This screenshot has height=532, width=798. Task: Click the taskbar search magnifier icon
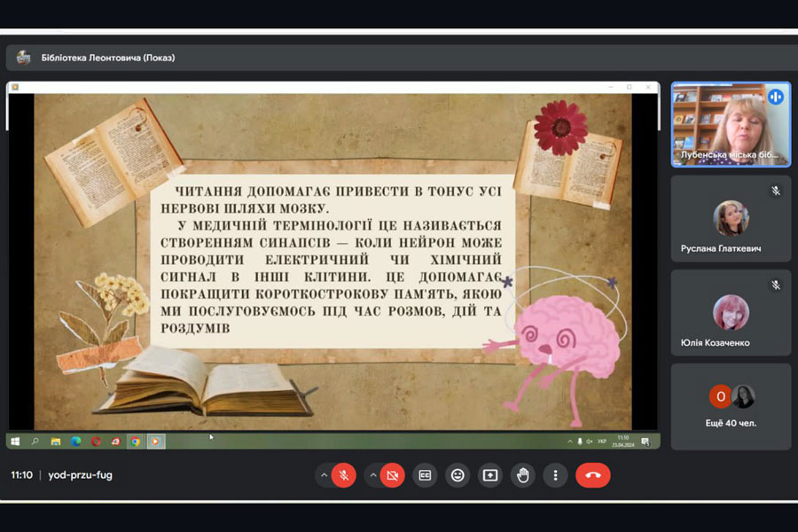(35, 441)
